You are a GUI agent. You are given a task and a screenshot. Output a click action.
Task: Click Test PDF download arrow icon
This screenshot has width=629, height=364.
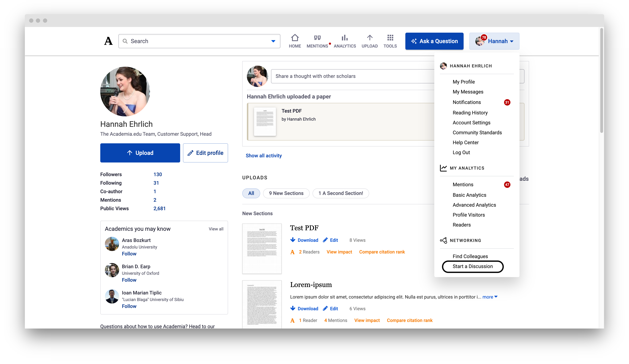point(293,240)
